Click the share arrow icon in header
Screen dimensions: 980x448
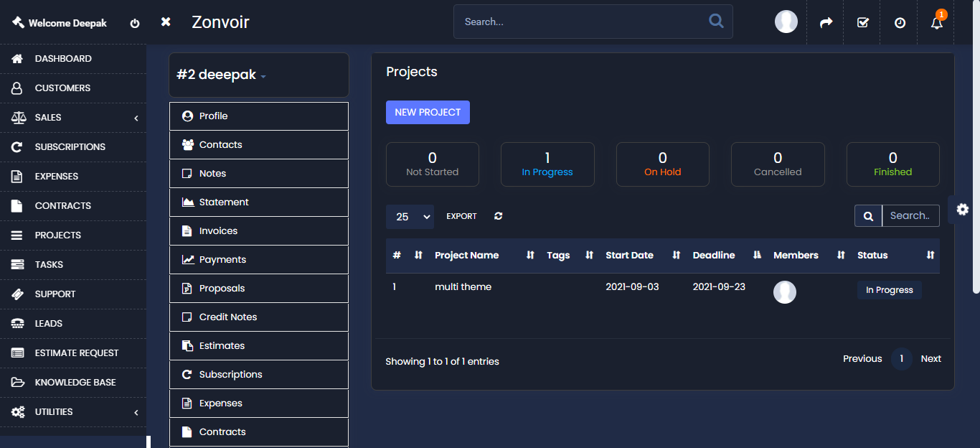[826, 23]
